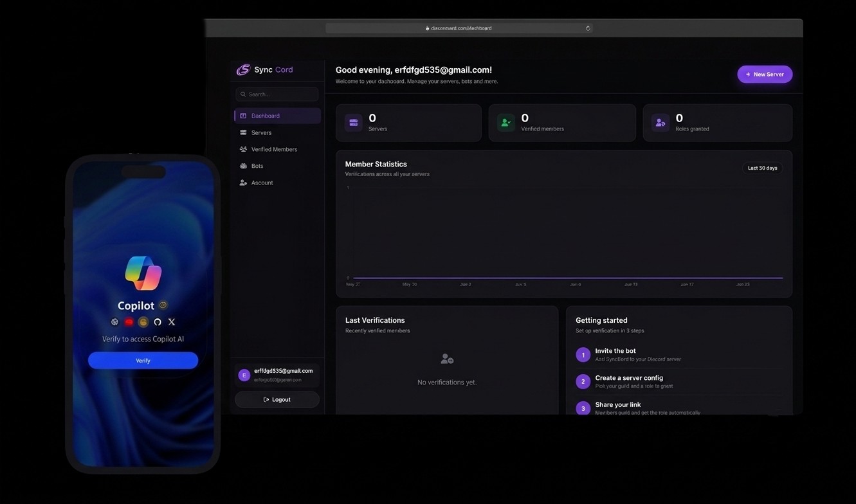Click the step 1 circle for Invite the bot
This screenshot has height=504, width=856.
point(583,355)
